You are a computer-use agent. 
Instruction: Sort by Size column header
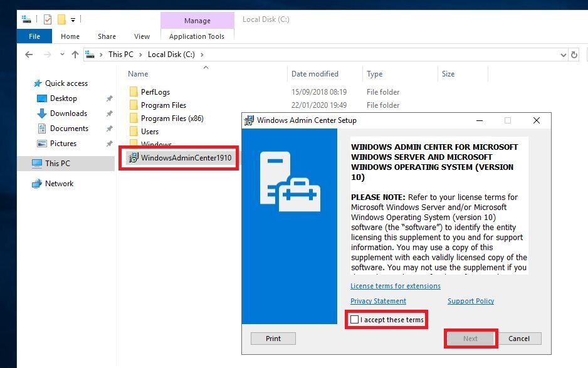click(448, 74)
